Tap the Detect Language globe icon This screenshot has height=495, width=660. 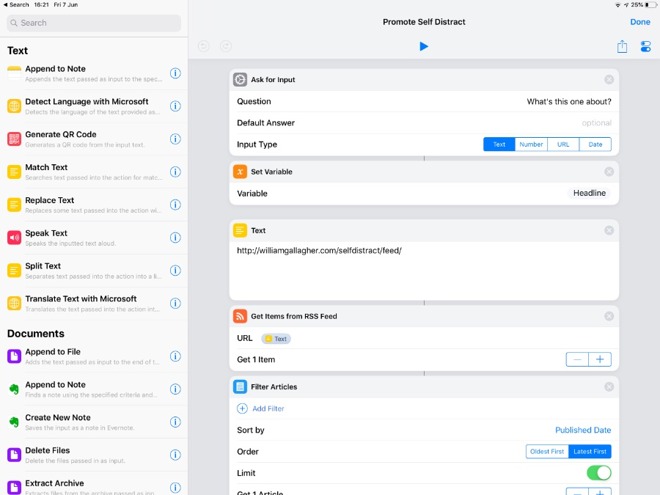(x=14, y=106)
